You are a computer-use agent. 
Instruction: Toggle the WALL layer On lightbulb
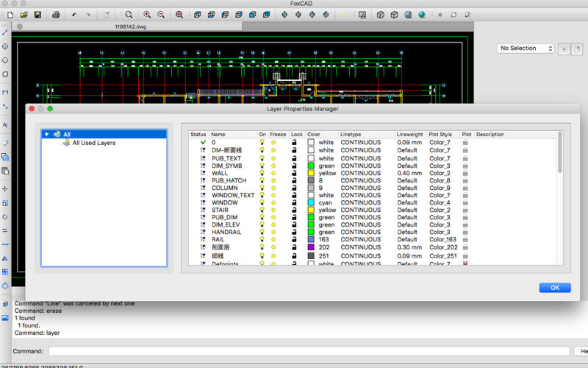262,173
